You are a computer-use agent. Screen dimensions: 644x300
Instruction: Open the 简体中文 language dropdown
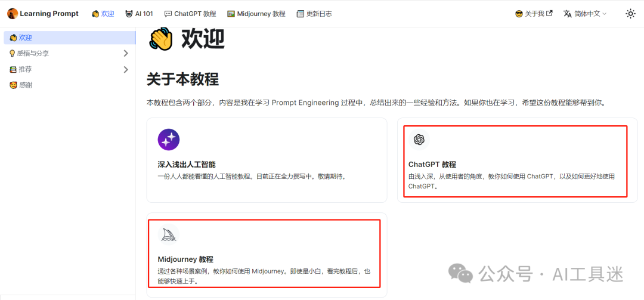[x=585, y=14]
